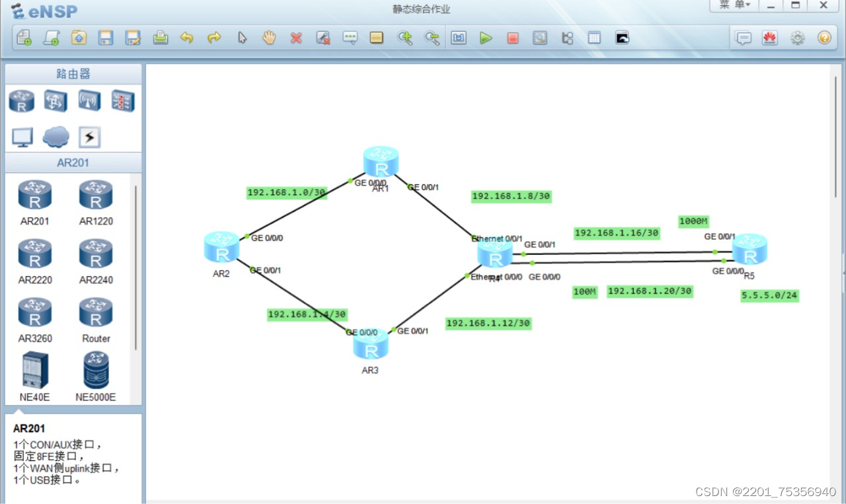Select router AR1 on the canvas
846x504 pixels.
(381, 161)
